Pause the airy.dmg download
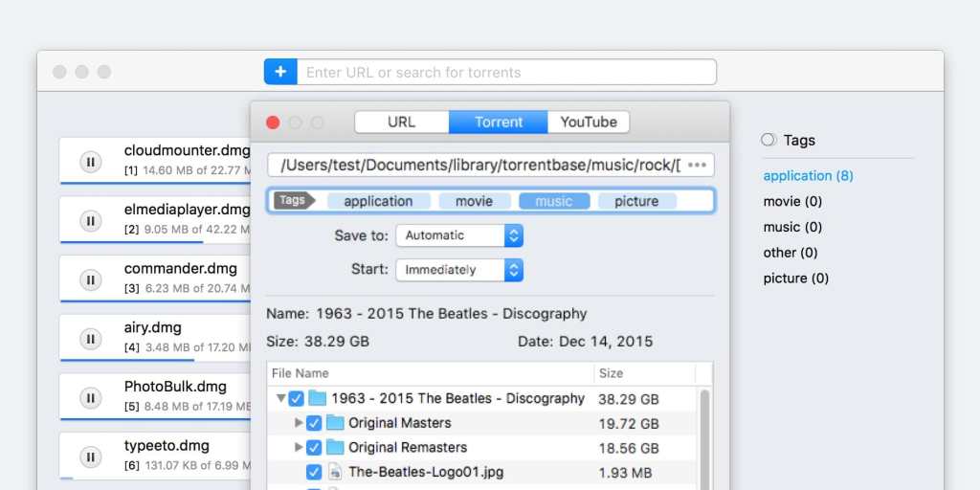980x490 pixels. point(90,339)
